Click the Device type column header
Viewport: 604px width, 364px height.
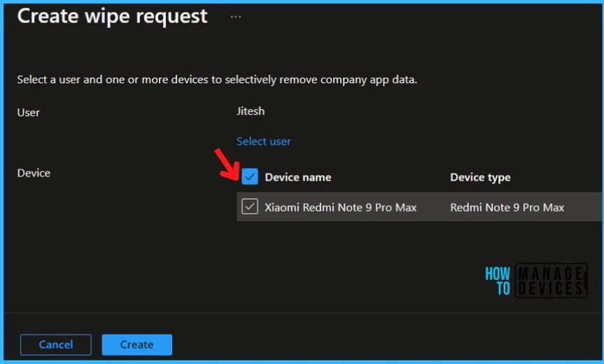coord(480,177)
